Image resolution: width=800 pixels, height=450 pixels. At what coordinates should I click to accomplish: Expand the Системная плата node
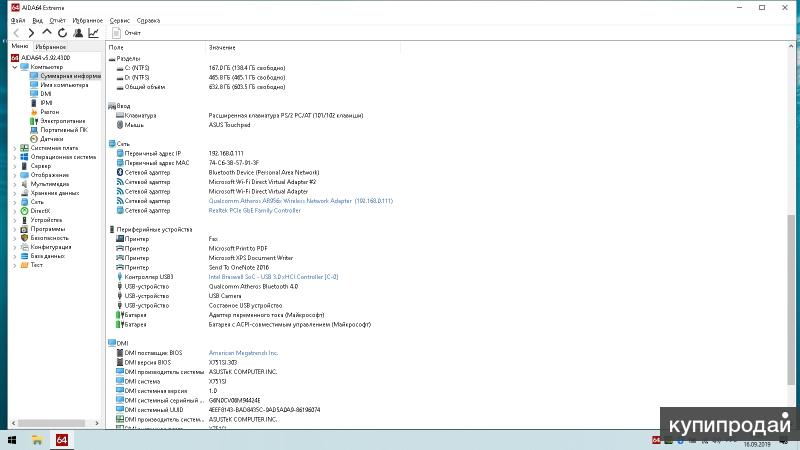(15, 148)
